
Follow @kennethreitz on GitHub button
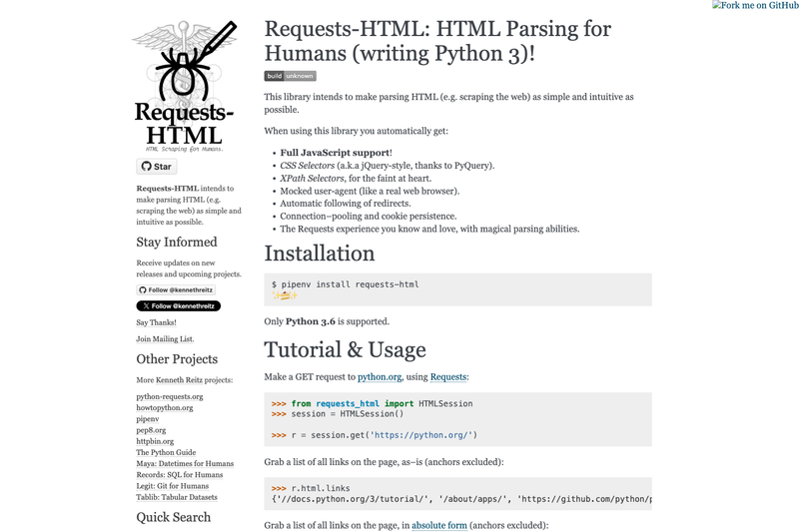point(176,289)
